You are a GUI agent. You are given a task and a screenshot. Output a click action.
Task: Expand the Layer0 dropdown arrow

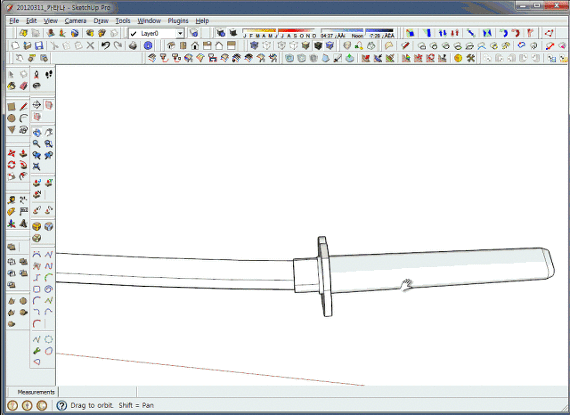tap(180, 33)
